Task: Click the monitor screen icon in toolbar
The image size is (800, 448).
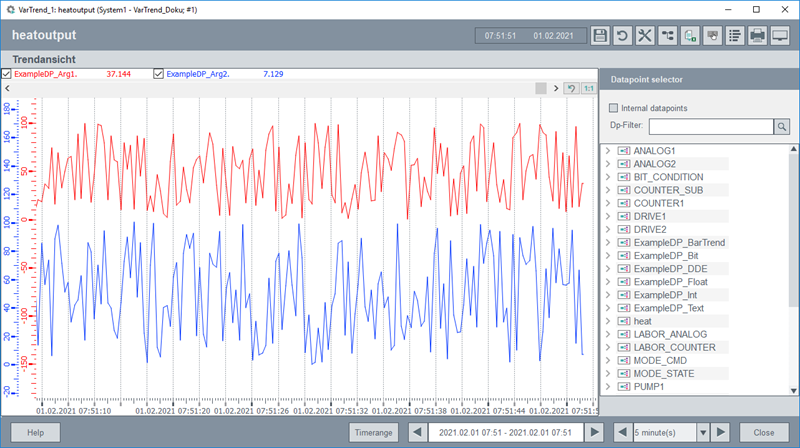Action: coord(781,36)
